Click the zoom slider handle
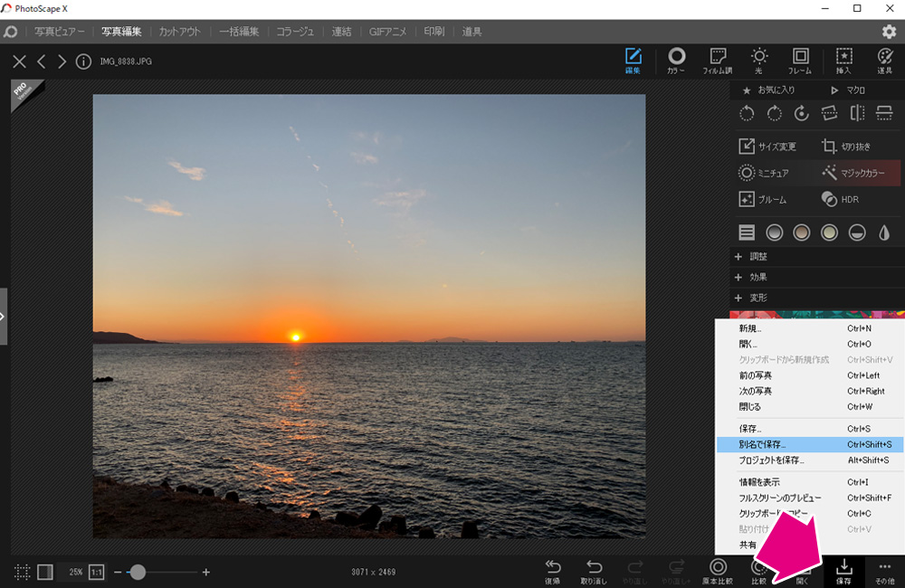Screen dimensions: 905x588 pos(138,572)
